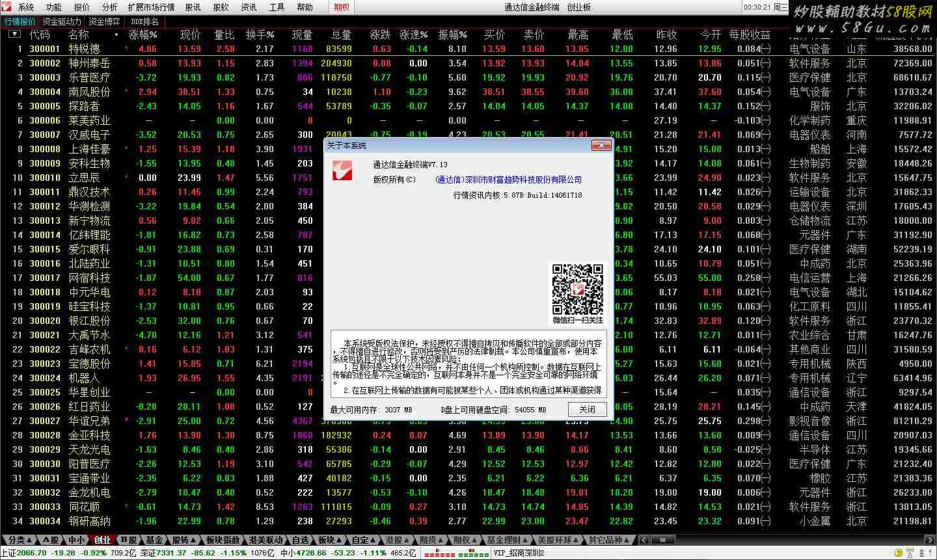Image resolution: width=937 pixels, height=560 pixels.
Task: Switch to the DDE排名 tab
Action: [x=145, y=21]
